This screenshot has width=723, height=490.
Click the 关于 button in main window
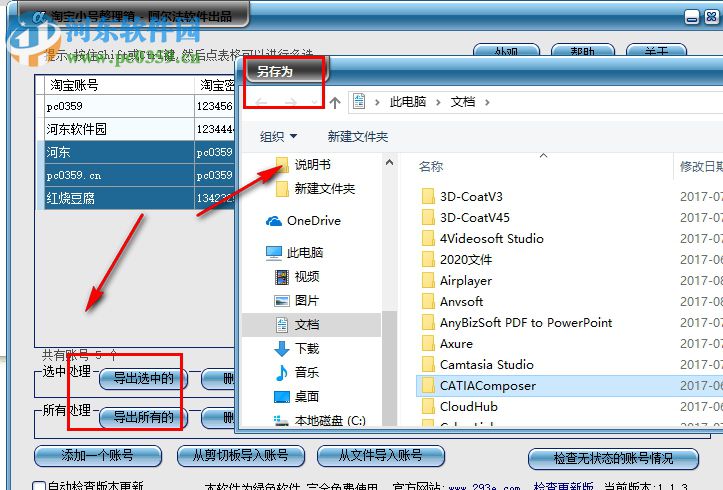pyautogui.click(x=656, y=50)
